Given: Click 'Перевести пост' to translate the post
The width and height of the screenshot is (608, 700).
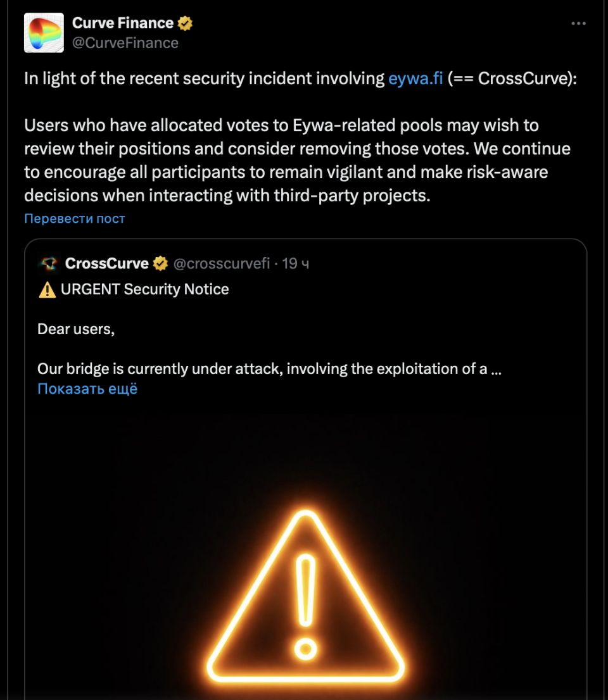Looking at the screenshot, I should pos(75,218).
